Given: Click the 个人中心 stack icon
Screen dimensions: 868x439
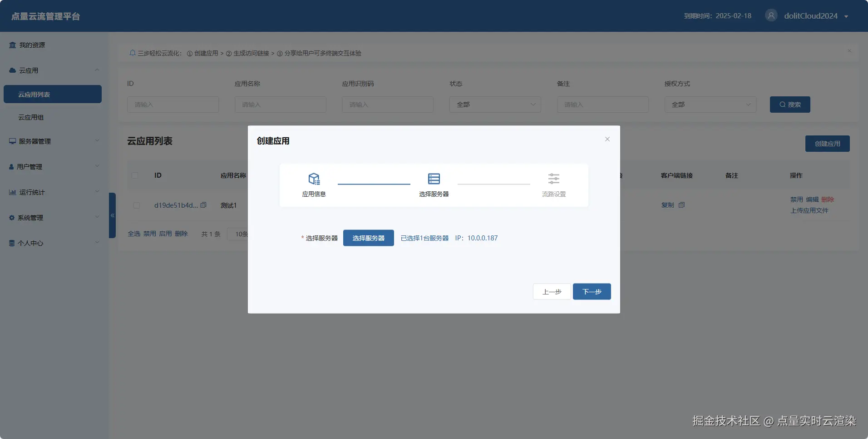Looking at the screenshot, I should [12, 243].
